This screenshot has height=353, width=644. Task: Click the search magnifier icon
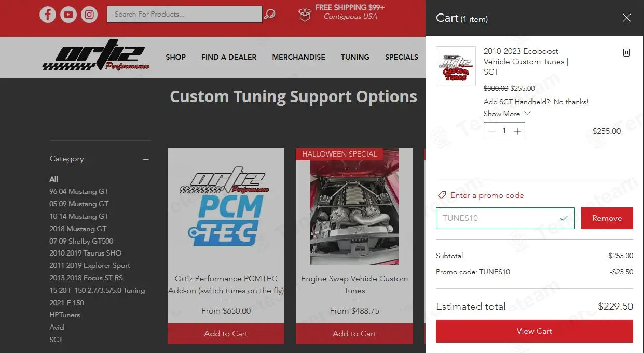(x=269, y=15)
